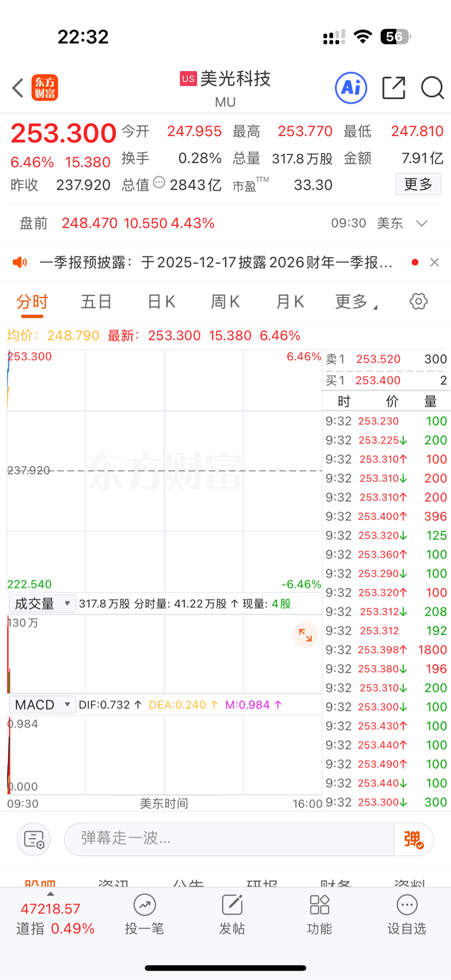Open the danmaku settings list icon
The image size is (451, 980).
(34, 840)
